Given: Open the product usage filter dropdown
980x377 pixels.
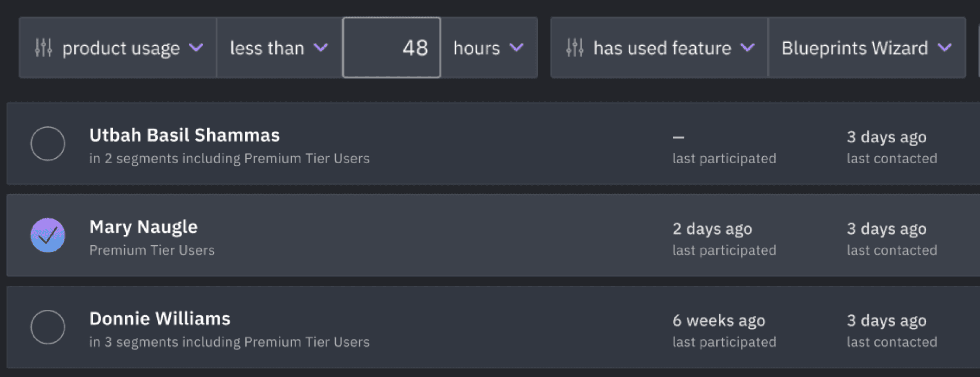Looking at the screenshot, I should (x=122, y=47).
